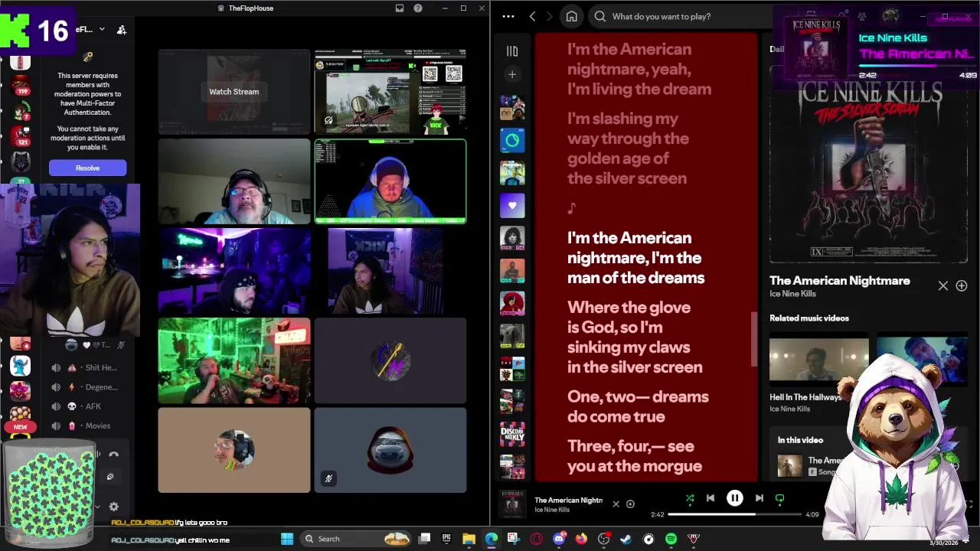Skip to next track in Spotify
The height and width of the screenshot is (551, 980).
[759, 498]
